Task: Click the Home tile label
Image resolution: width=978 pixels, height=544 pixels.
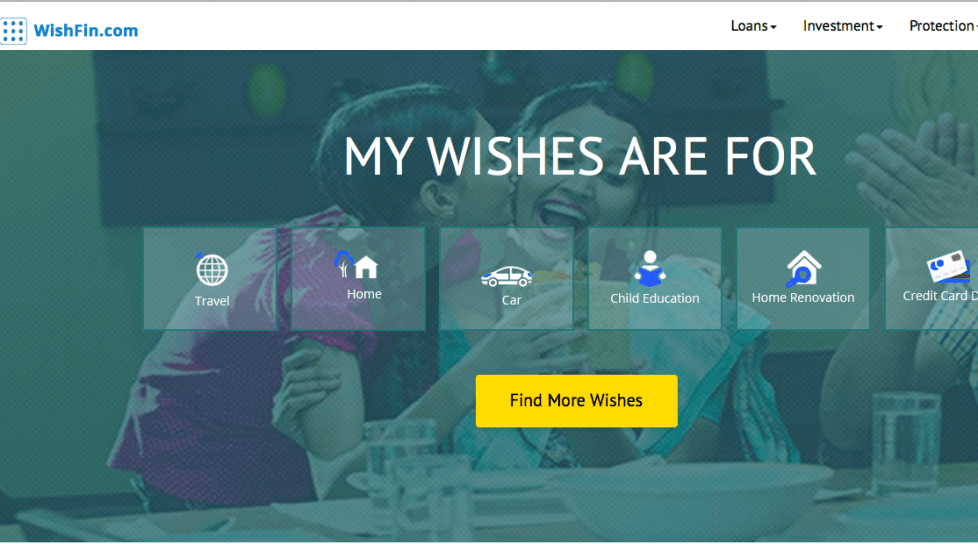Action: click(x=364, y=294)
